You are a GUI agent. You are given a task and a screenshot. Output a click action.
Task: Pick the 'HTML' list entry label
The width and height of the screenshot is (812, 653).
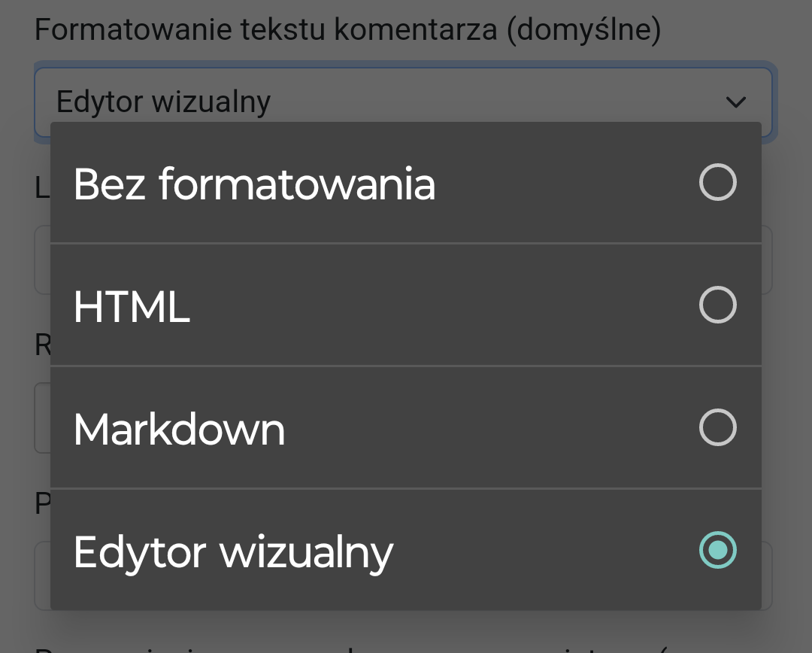132,306
